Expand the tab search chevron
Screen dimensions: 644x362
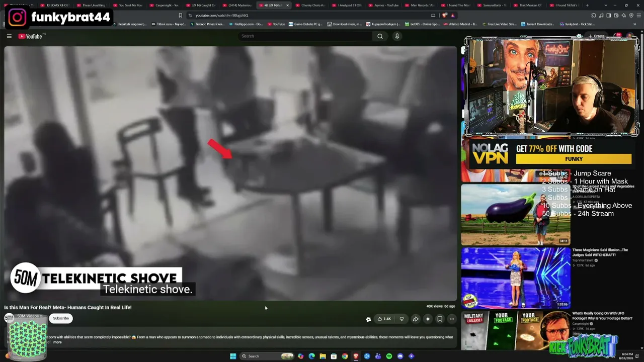click(606, 5)
